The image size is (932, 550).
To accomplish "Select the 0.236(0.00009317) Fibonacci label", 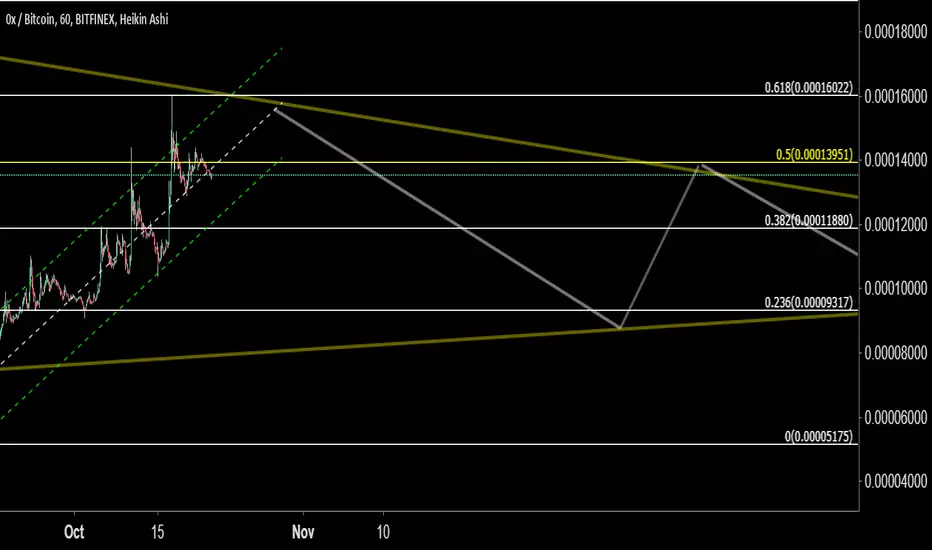I will (x=808, y=302).
